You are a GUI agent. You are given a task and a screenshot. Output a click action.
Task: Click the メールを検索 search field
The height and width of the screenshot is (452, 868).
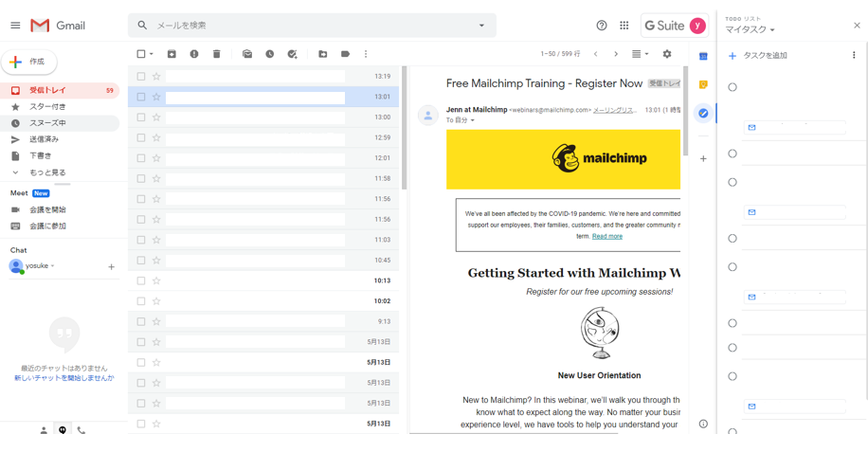[313, 26]
